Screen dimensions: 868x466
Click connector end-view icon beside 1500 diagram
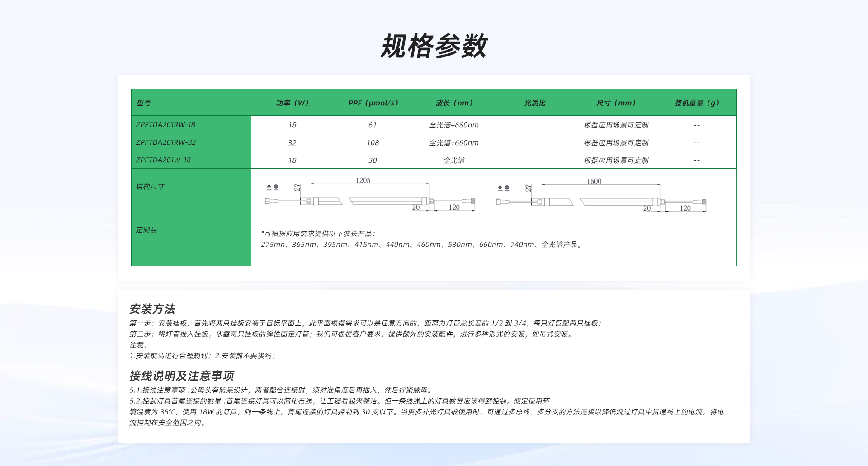point(504,188)
